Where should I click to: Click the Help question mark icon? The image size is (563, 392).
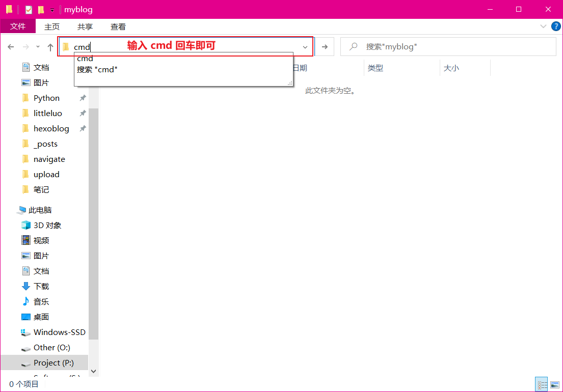(x=556, y=26)
